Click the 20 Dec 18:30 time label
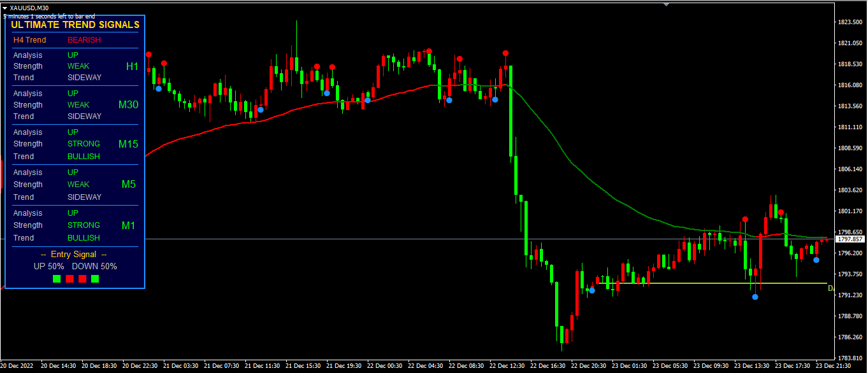Screen dimensions: 868x373 99,366
